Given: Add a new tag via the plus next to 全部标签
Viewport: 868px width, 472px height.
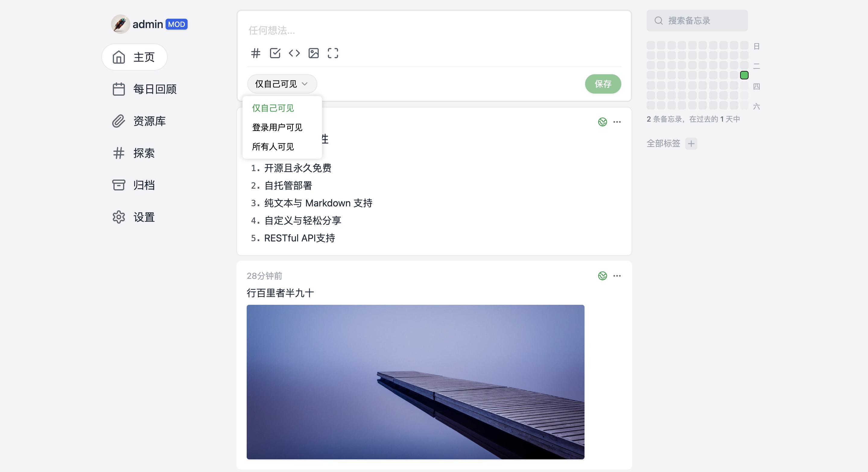Looking at the screenshot, I should (691, 143).
